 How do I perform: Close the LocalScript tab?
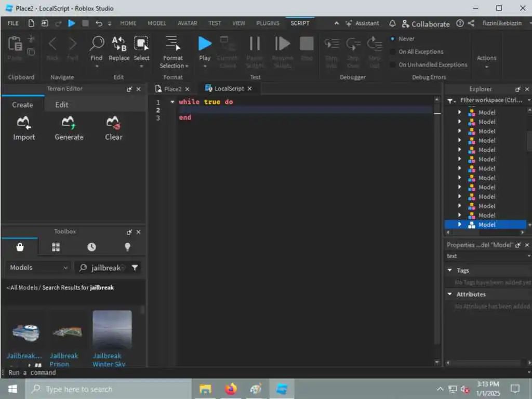(250, 88)
